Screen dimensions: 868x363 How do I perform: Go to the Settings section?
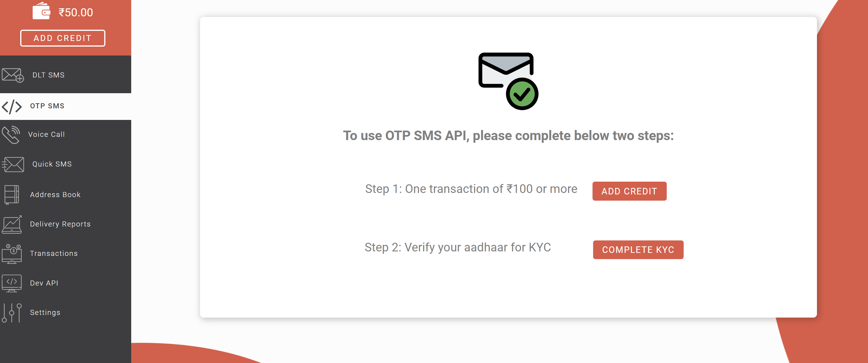click(x=45, y=313)
